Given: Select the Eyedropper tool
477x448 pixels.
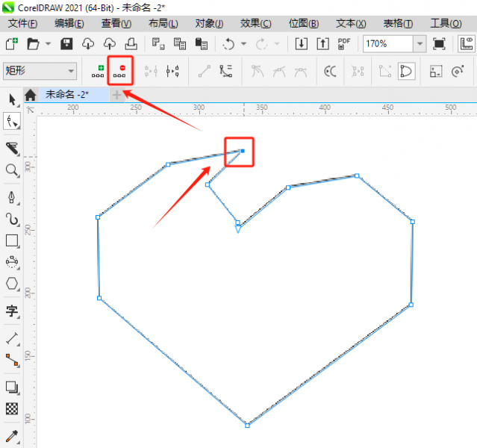Looking at the screenshot, I should [x=12, y=435].
